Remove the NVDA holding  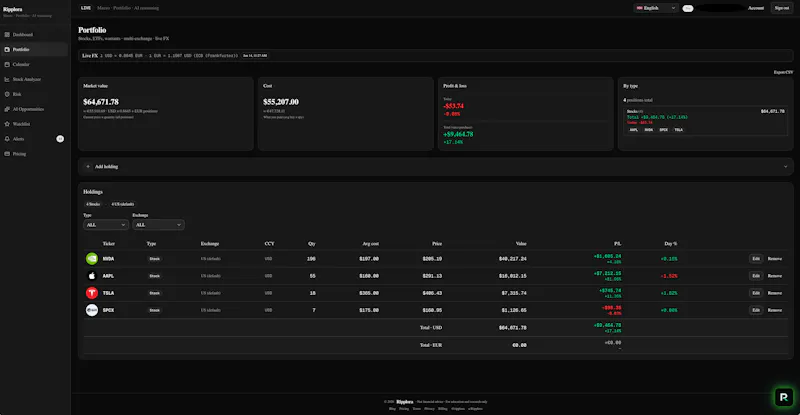point(774,259)
